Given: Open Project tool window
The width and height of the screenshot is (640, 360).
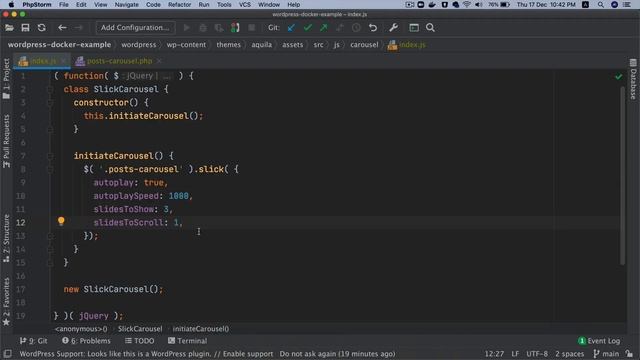Looking at the screenshot, I should click(x=6, y=78).
